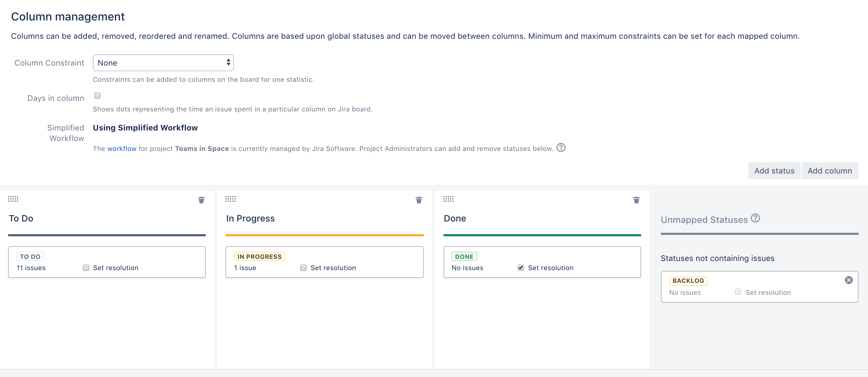Screen dimensions: 868x377
Task: Open the Column Constraint dropdown
Action: click(x=163, y=63)
